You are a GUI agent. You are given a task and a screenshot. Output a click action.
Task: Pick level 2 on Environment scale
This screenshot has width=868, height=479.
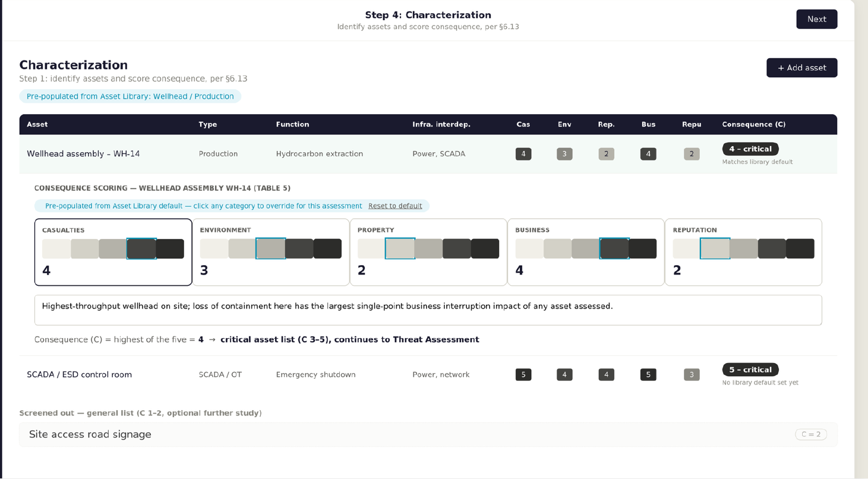[x=242, y=248]
